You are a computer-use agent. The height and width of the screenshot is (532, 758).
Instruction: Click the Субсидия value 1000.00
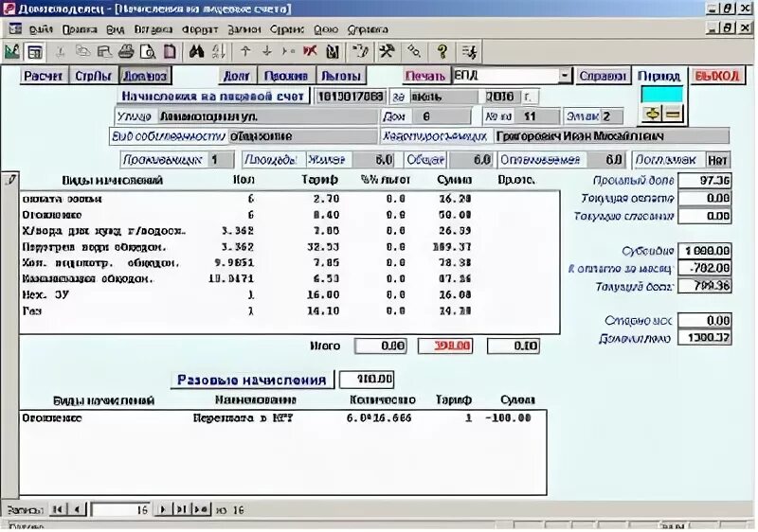(x=705, y=251)
